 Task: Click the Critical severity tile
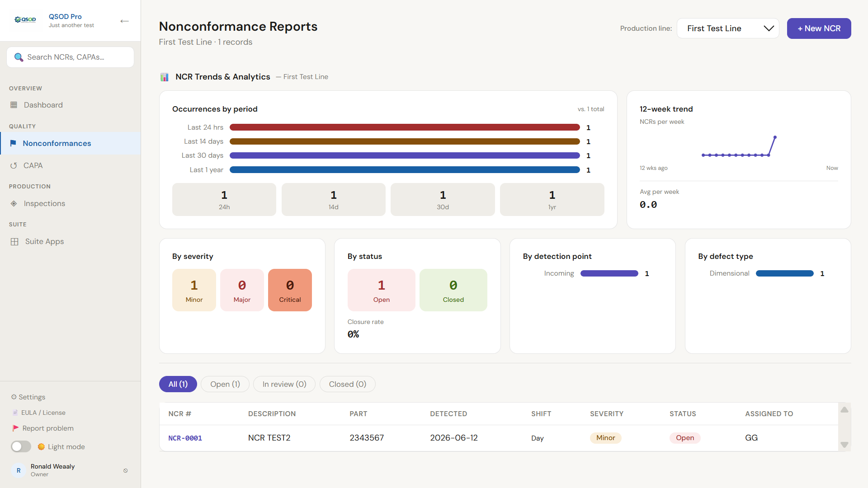click(x=290, y=290)
